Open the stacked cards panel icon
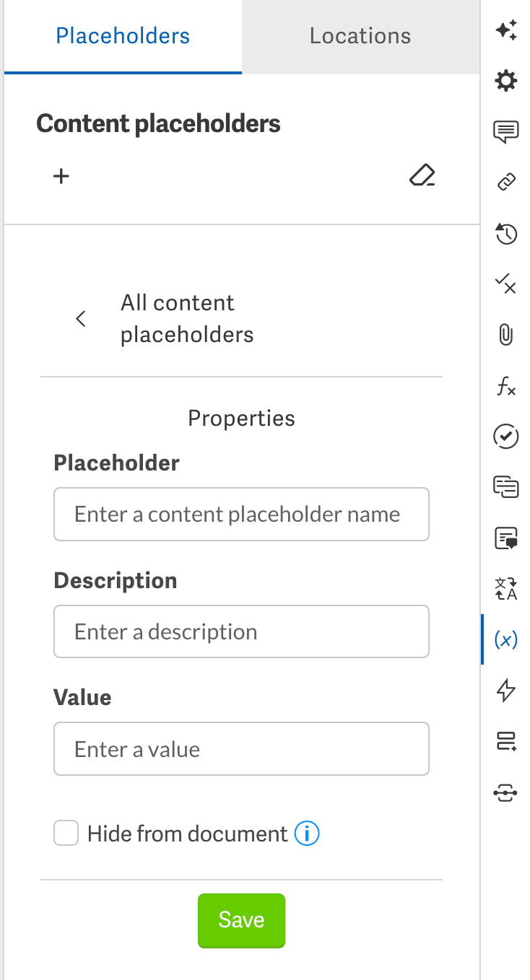This screenshot has height=980, width=530. [505, 487]
